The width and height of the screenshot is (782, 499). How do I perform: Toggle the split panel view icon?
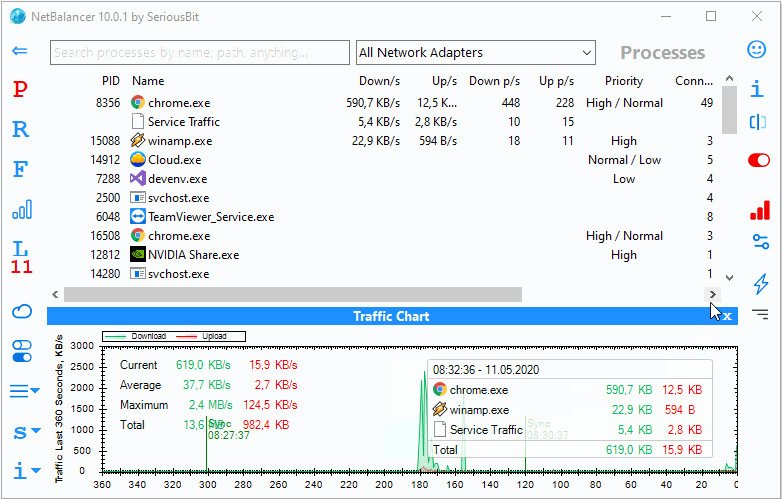point(759,122)
